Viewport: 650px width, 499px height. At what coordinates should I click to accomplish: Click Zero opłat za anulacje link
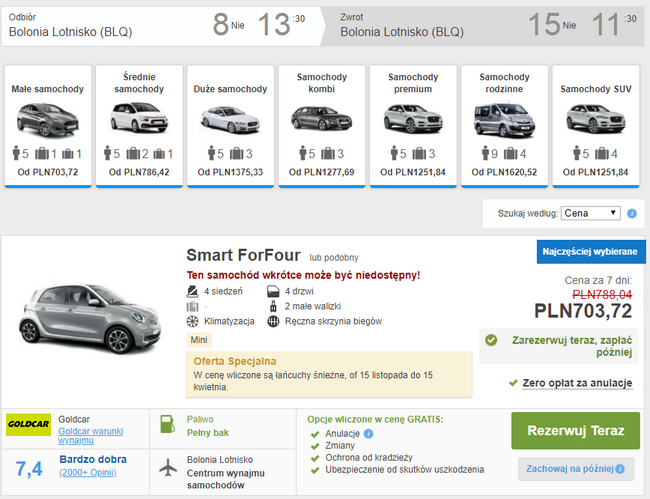point(577,383)
